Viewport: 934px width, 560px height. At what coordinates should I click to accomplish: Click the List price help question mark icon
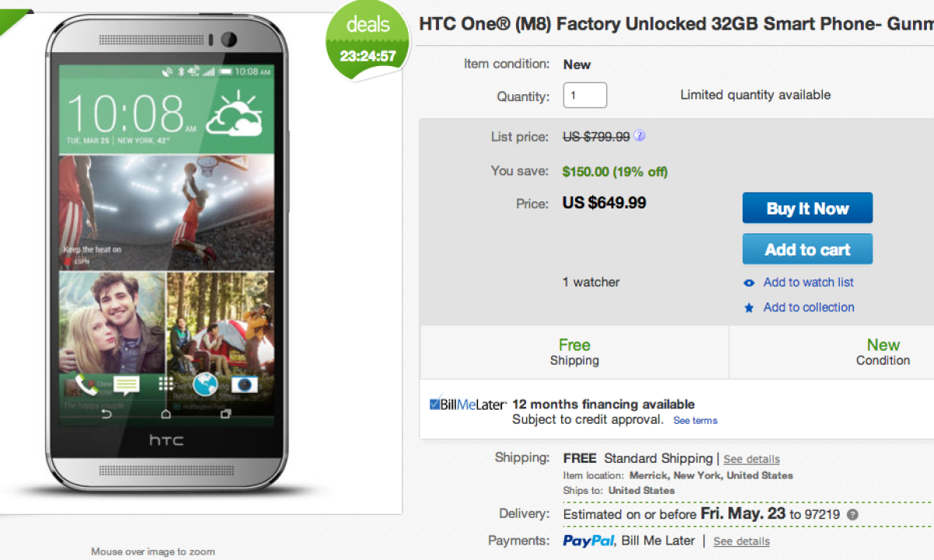pyautogui.click(x=639, y=136)
